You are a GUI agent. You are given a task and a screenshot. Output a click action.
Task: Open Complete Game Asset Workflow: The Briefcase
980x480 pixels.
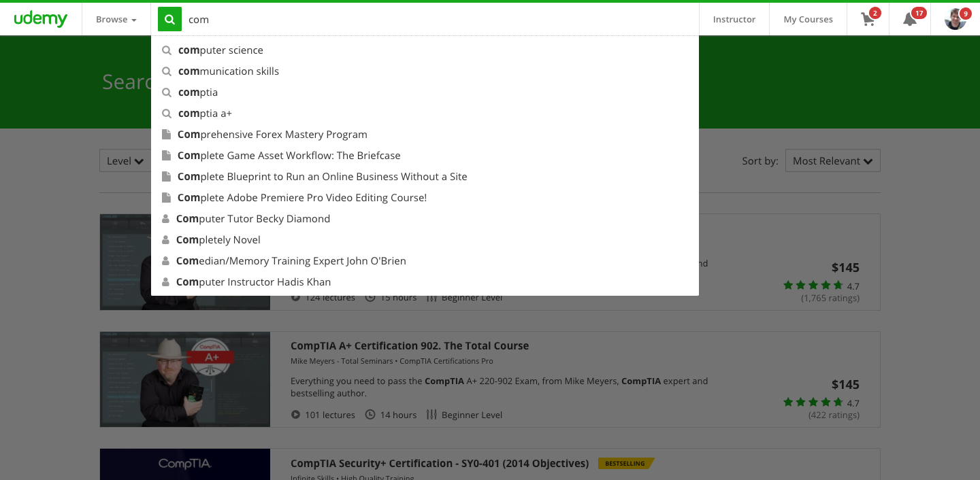tap(425, 156)
